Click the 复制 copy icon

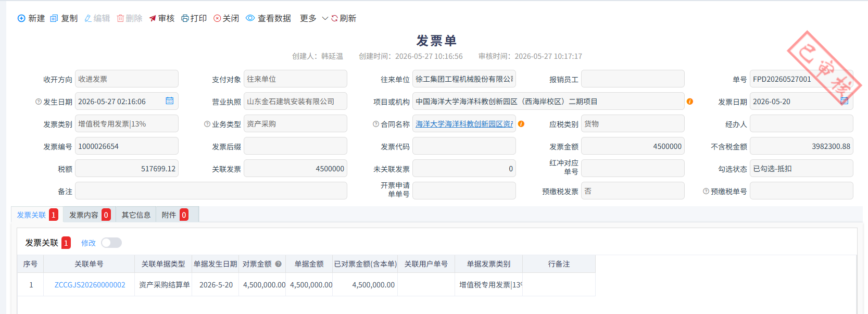(54, 18)
